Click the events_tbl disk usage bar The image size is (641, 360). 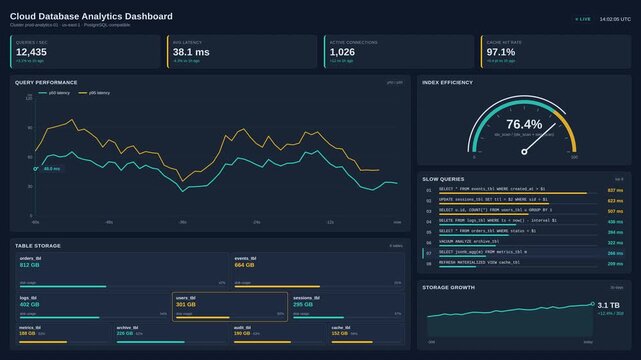point(318,286)
